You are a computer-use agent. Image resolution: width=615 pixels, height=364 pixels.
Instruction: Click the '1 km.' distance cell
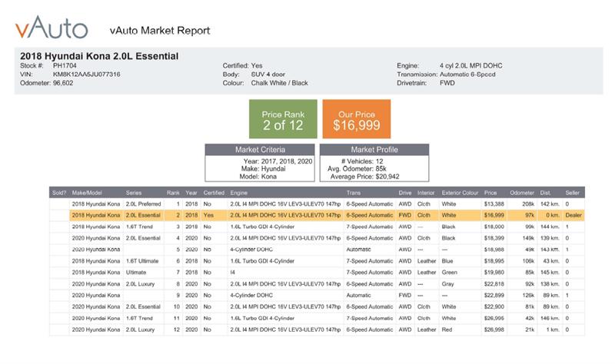[553, 330]
